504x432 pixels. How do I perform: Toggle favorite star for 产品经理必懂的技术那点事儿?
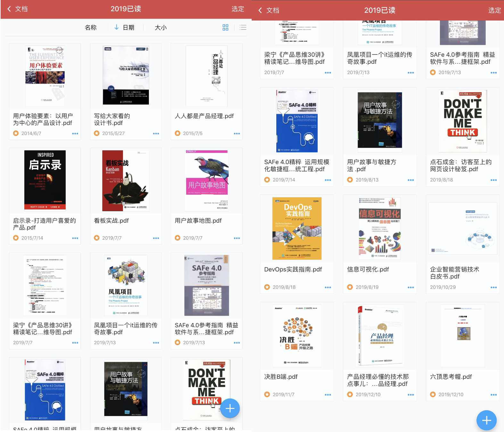[350, 395]
